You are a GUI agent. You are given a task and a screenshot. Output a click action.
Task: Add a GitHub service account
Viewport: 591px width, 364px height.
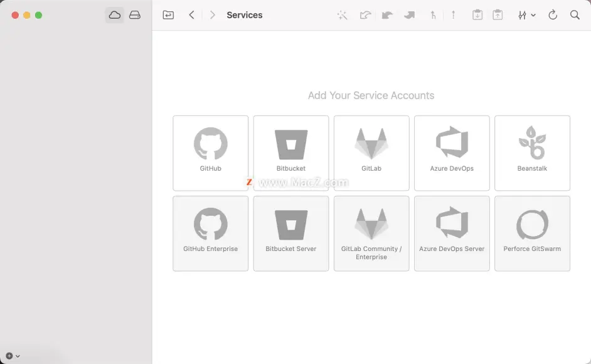click(210, 153)
